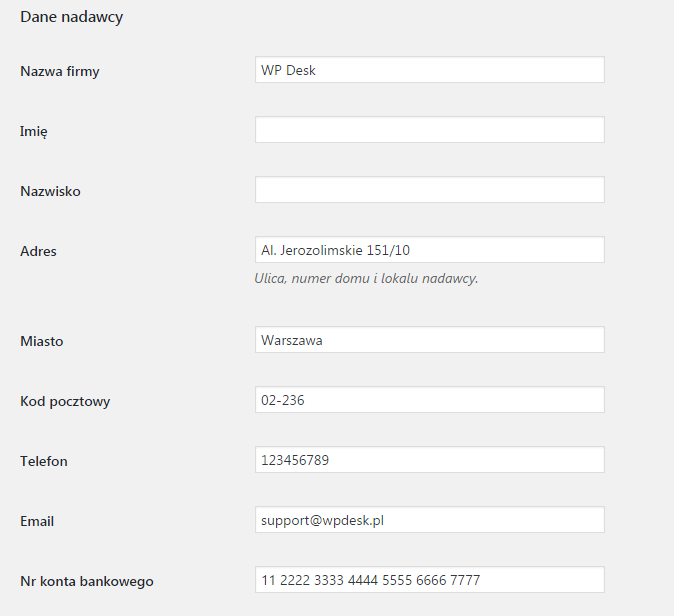674x616 pixels.
Task: Select the Telefon label
Action: [44, 461]
